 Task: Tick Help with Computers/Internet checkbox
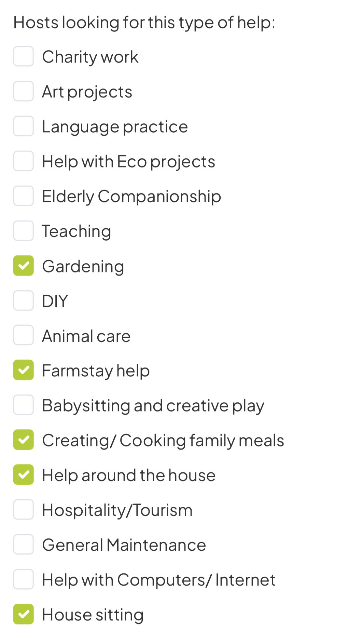click(x=23, y=579)
